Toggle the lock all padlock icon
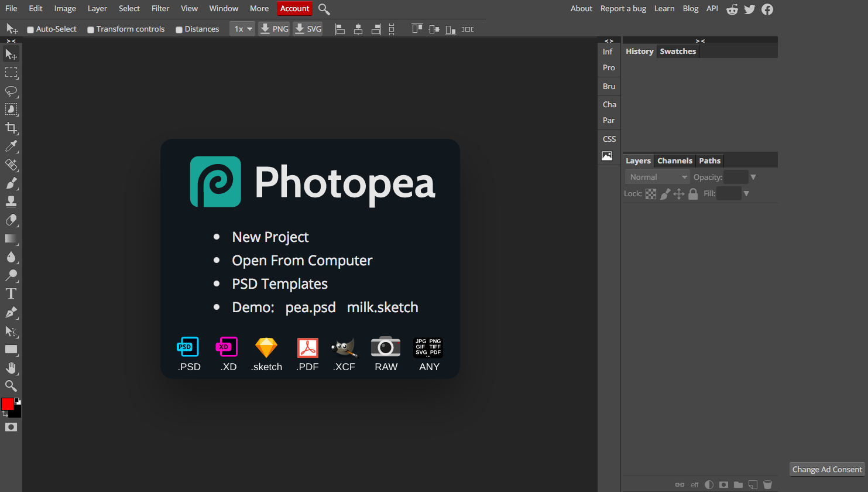The width and height of the screenshot is (868, 492). (x=693, y=194)
